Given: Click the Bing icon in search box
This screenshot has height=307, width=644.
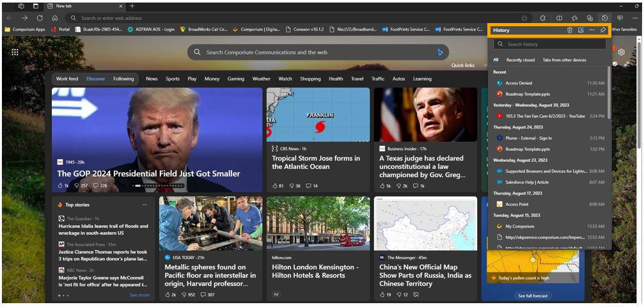Looking at the screenshot, I should point(440,52).
